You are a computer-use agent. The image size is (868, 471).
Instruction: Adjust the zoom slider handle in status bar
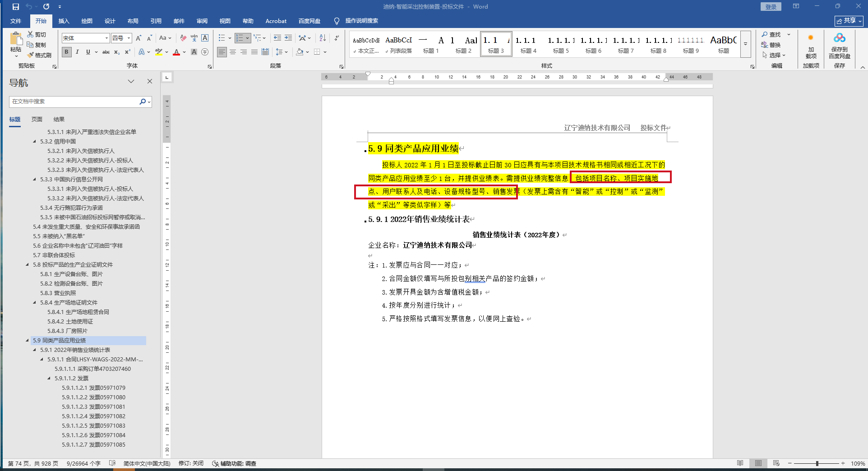click(817, 463)
